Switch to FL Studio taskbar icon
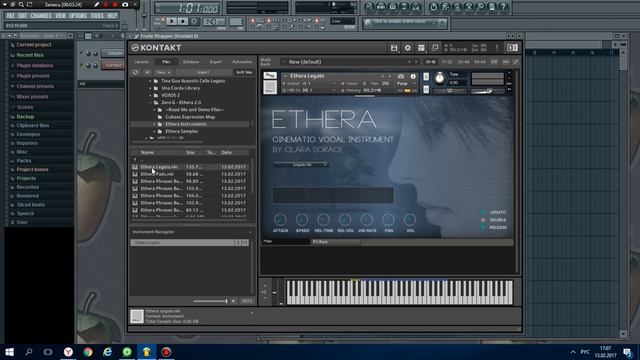Viewport: 640px width, 360px height. coord(147,352)
